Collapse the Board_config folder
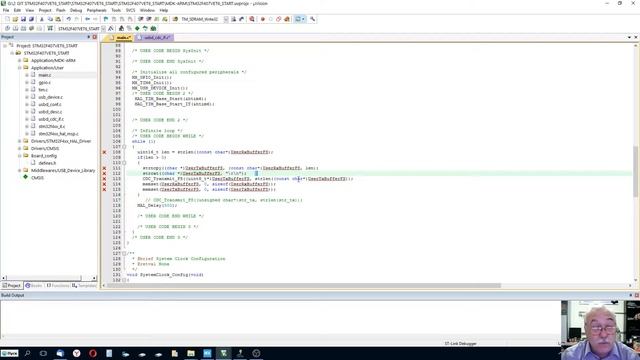 [20, 156]
